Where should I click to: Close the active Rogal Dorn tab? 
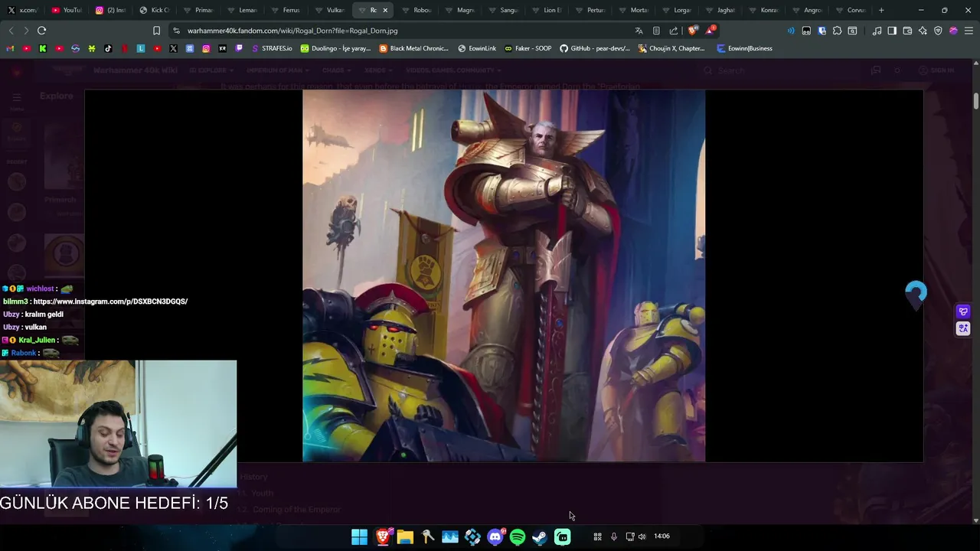click(385, 10)
